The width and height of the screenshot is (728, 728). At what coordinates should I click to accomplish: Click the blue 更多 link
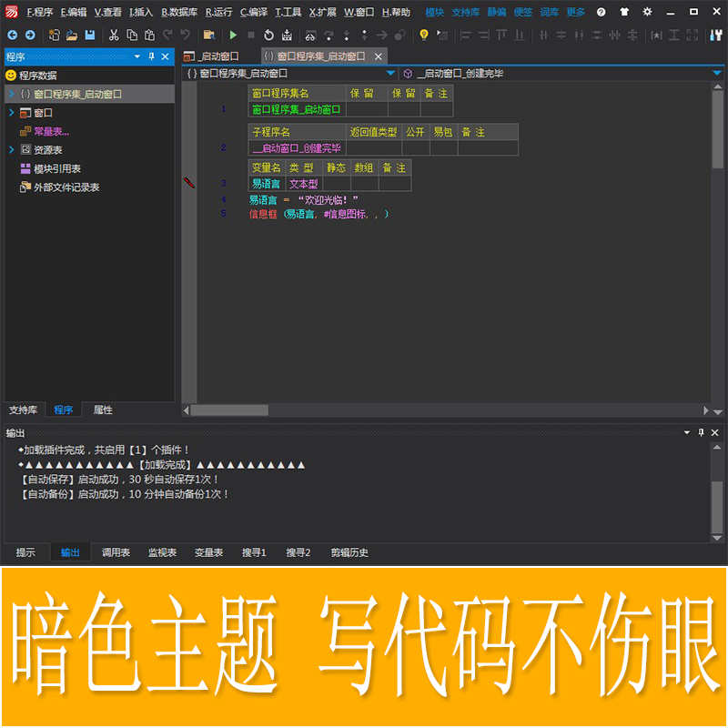(576, 12)
